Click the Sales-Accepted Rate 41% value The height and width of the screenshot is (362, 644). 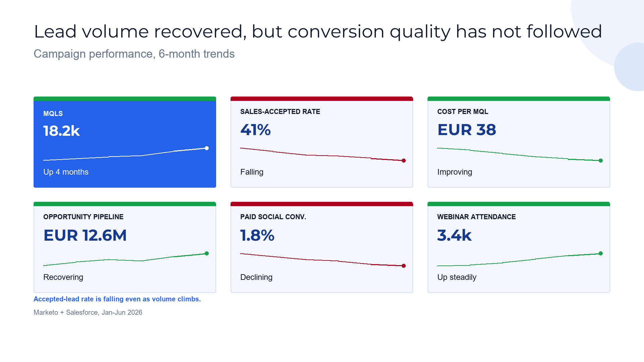pyautogui.click(x=255, y=130)
